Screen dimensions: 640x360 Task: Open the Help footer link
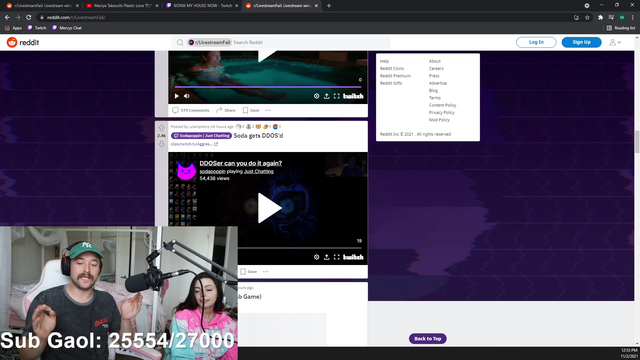pyautogui.click(x=384, y=61)
